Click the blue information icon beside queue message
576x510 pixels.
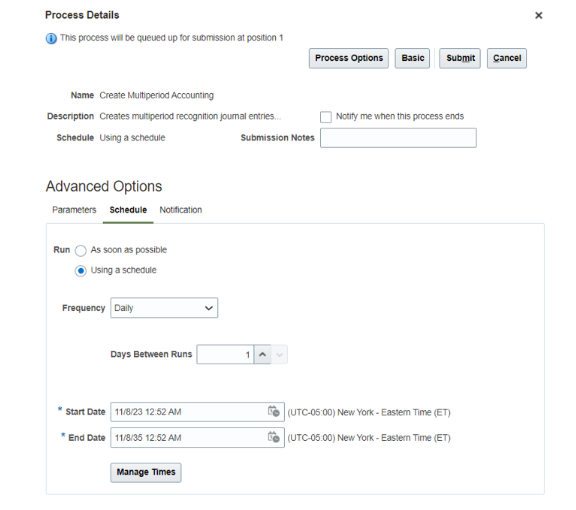coord(51,38)
